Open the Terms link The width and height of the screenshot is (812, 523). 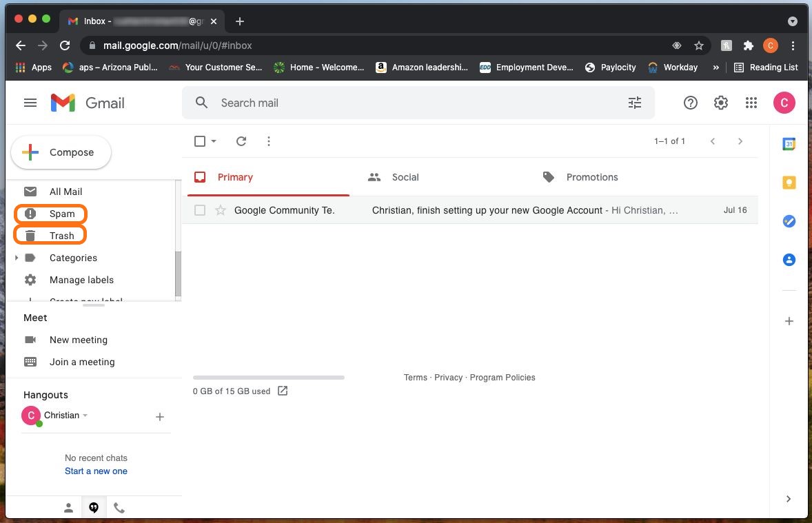pyautogui.click(x=416, y=378)
